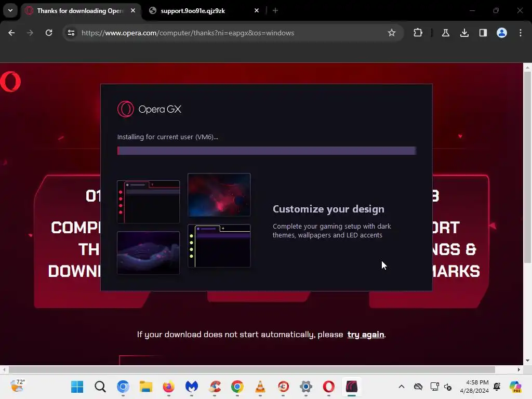This screenshot has height=399, width=532.
Task: Open the Chrome Labs flask icon
Action: [x=446, y=33]
